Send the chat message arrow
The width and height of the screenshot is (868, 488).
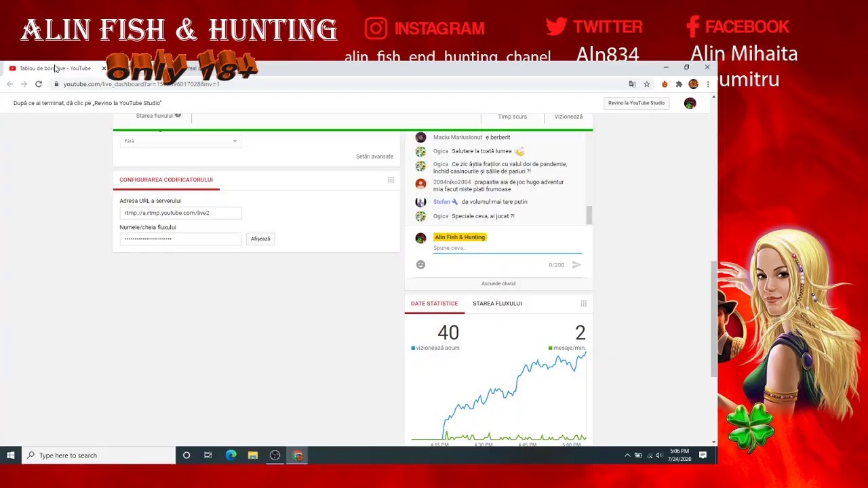[576, 265]
